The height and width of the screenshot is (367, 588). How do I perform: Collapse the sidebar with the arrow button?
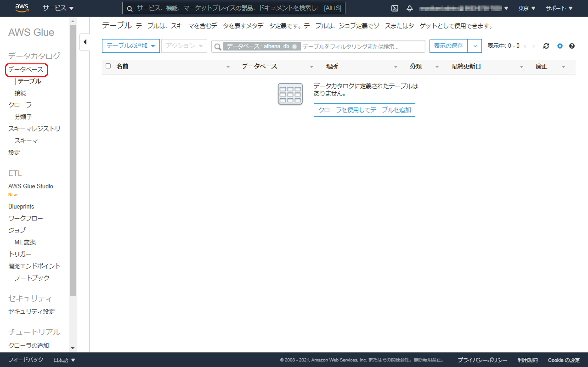85,42
